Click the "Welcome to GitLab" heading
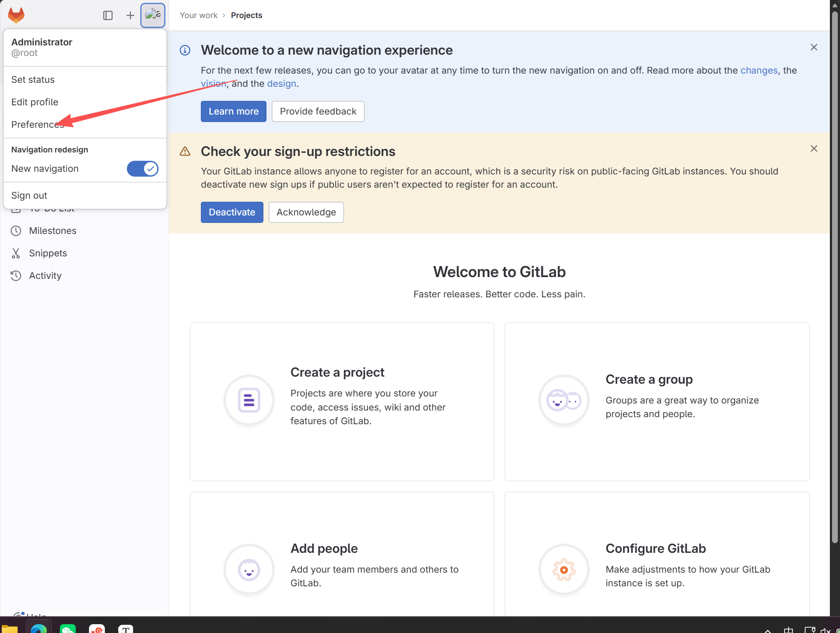 click(x=500, y=272)
